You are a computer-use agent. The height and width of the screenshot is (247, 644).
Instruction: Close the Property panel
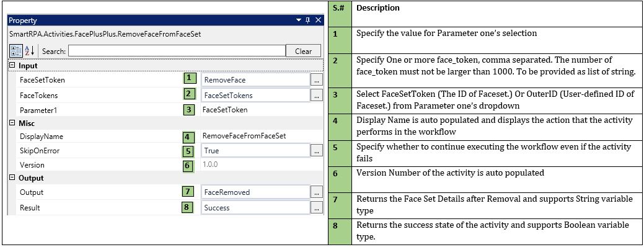tap(318, 20)
